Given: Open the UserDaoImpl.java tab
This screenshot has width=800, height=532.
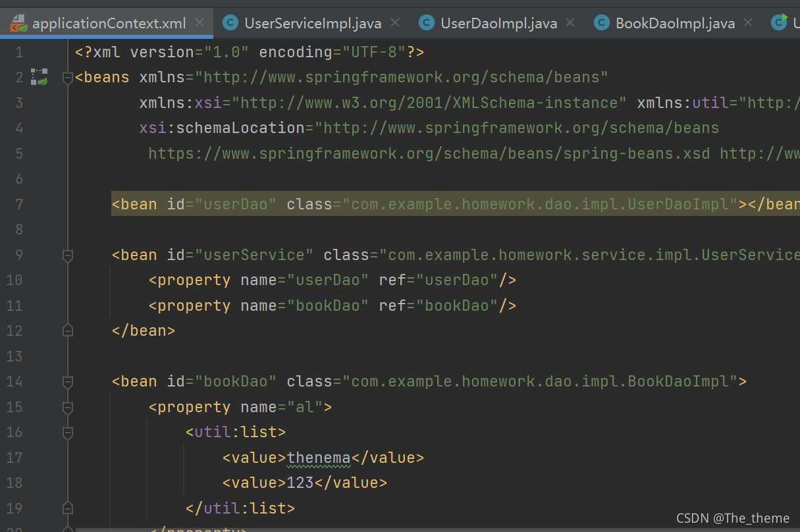Looking at the screenshot, I should click(498, 23).
